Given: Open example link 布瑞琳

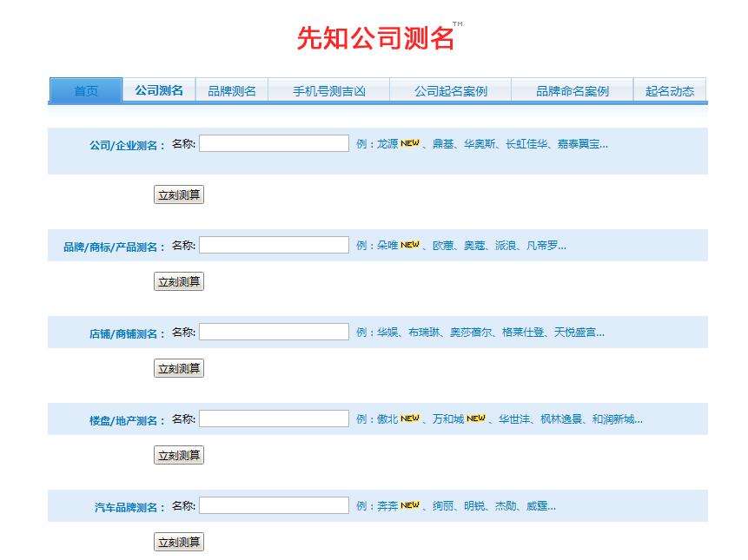Looking at the screenshot, I should pos(424,333).
